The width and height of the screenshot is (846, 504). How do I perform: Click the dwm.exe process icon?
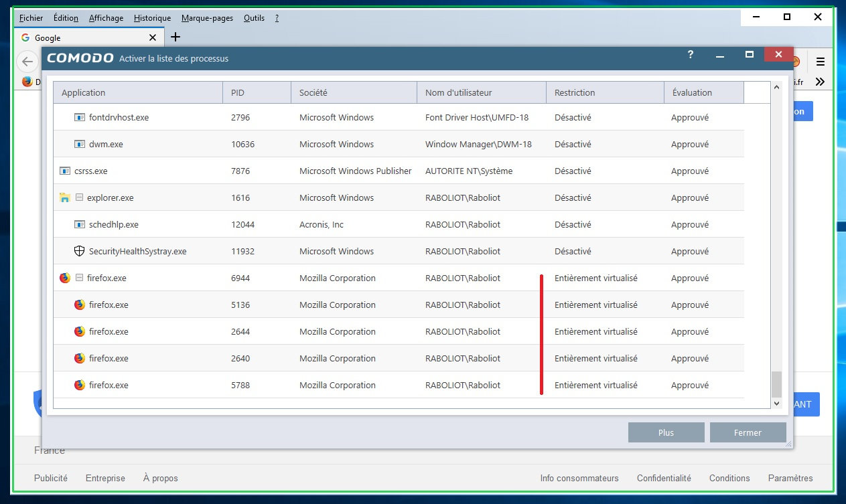point(80,144)
